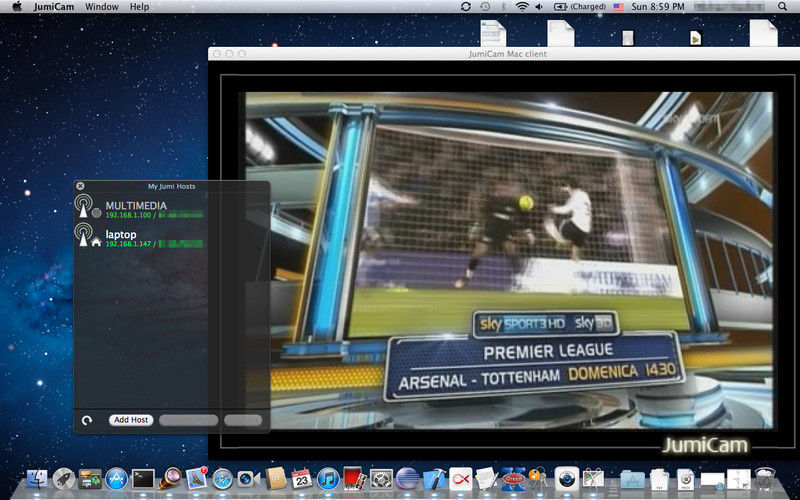Open the red fish dock icon

(x=460, y=479)
